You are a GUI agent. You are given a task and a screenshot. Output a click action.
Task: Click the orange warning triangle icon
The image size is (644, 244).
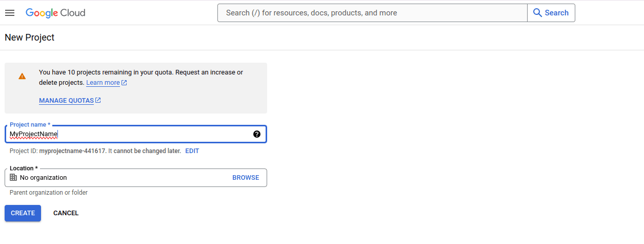pos(22,76)
